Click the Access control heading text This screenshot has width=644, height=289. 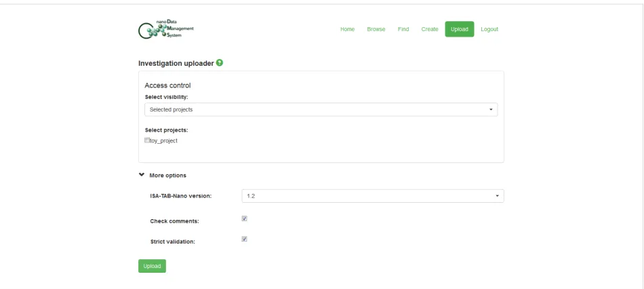click(167, 85)
